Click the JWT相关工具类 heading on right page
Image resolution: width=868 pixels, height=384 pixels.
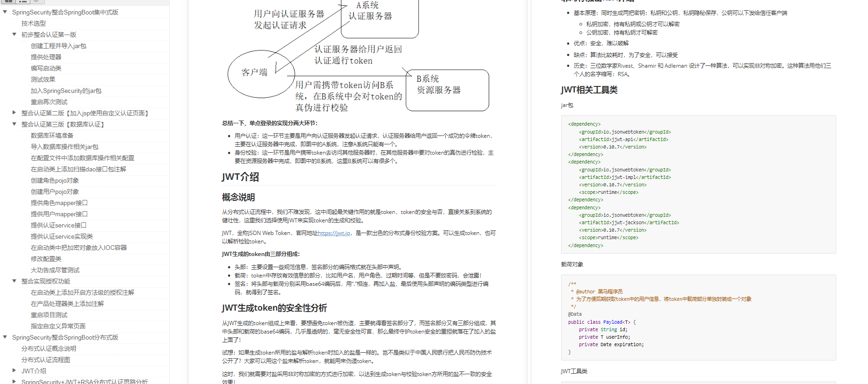point(589,90)
